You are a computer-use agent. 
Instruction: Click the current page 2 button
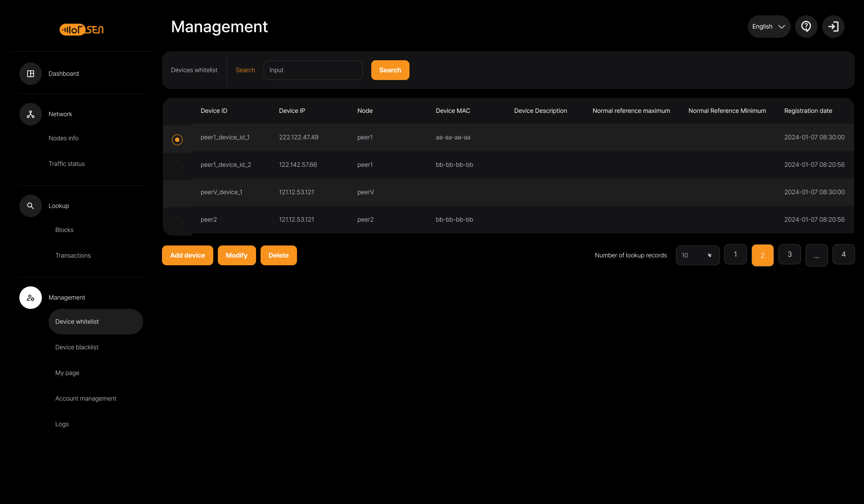[x=763, y=255]
